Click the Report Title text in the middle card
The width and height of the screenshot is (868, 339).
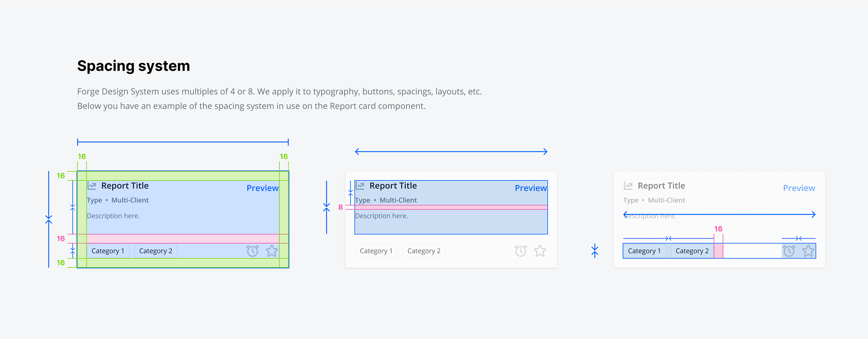click(x=393, y=186)
